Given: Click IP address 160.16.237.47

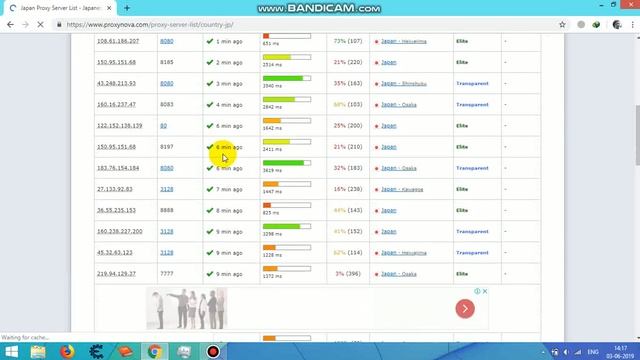Looking at the screenshot, I should coord(116,104).
